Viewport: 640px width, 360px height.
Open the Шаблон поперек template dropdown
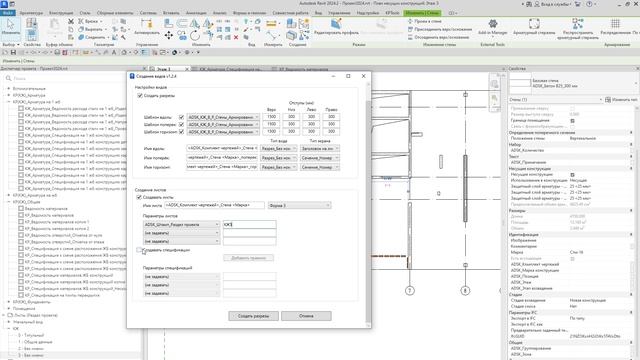click(x=223, y=124)
